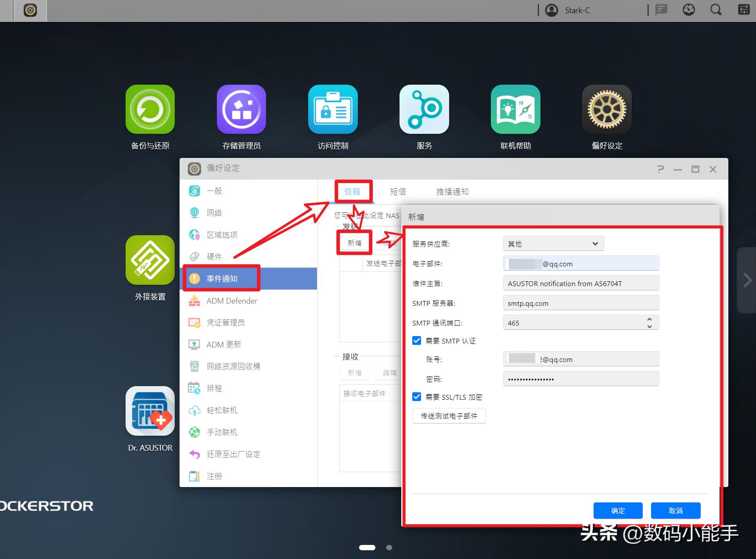Toggle the 需要 SMTP 认证 checkbox
This screenshot has width=756, height=559.
(417, 340)
